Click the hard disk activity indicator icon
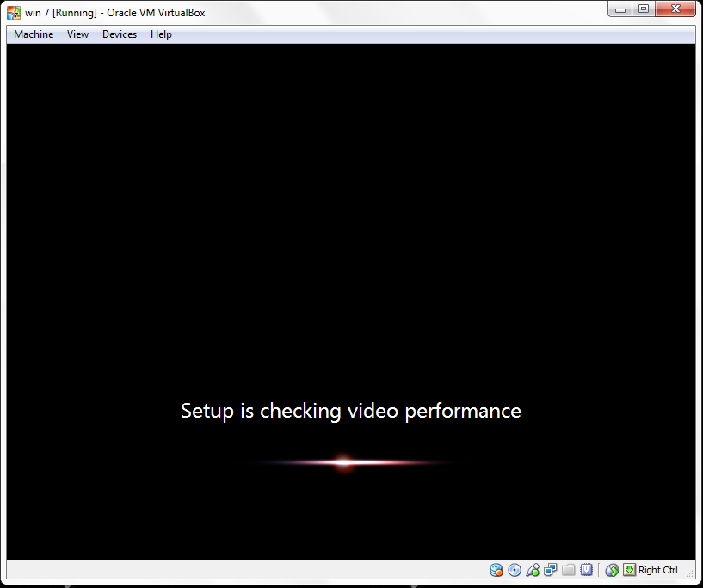Screen dimensions: 703x588 (496, 570)
